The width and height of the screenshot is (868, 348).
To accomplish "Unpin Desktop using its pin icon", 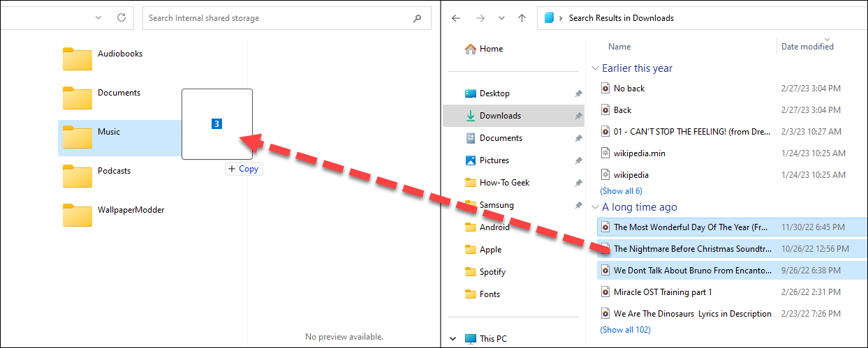I will tap(578, 93).
